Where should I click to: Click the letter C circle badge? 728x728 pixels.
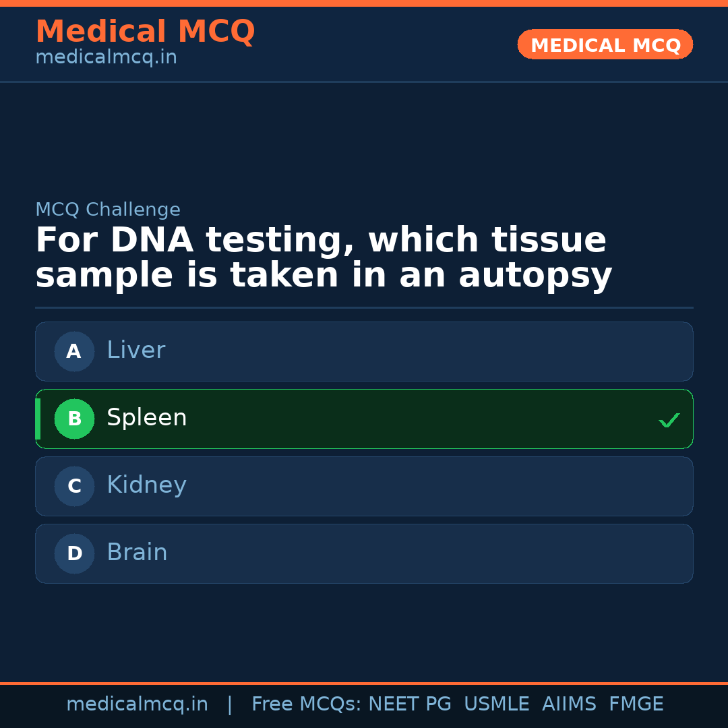coord(74,486)
